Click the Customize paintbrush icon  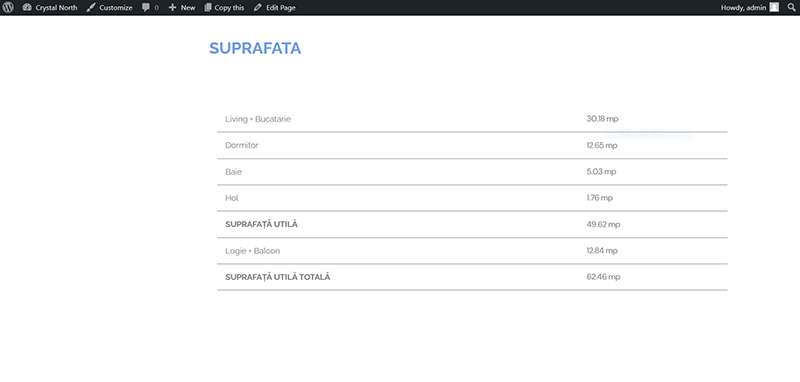pyautogui.click(x=91, y=8)
